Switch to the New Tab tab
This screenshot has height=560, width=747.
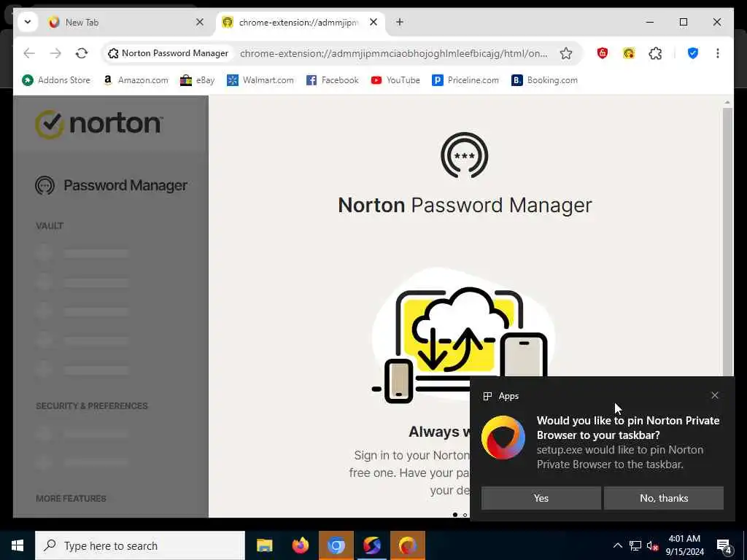tap(126, 23)
